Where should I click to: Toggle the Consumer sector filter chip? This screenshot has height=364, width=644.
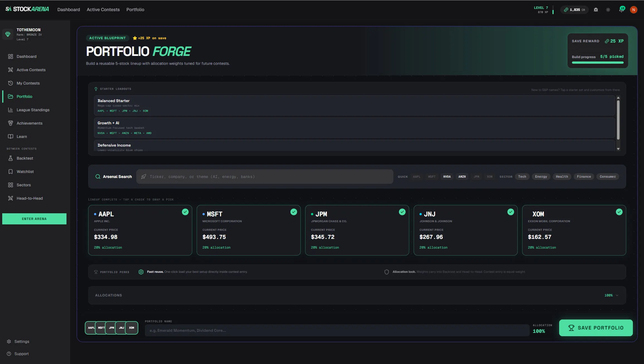click(x=608, y=177)
